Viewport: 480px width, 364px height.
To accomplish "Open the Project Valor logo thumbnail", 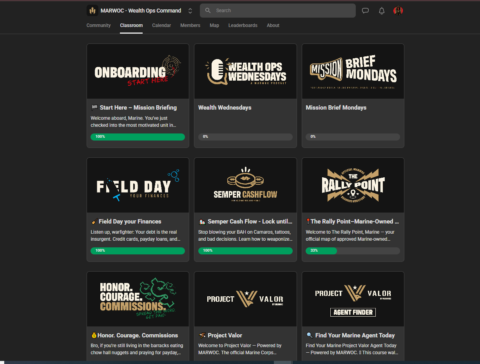I will (x=245, y=299).
